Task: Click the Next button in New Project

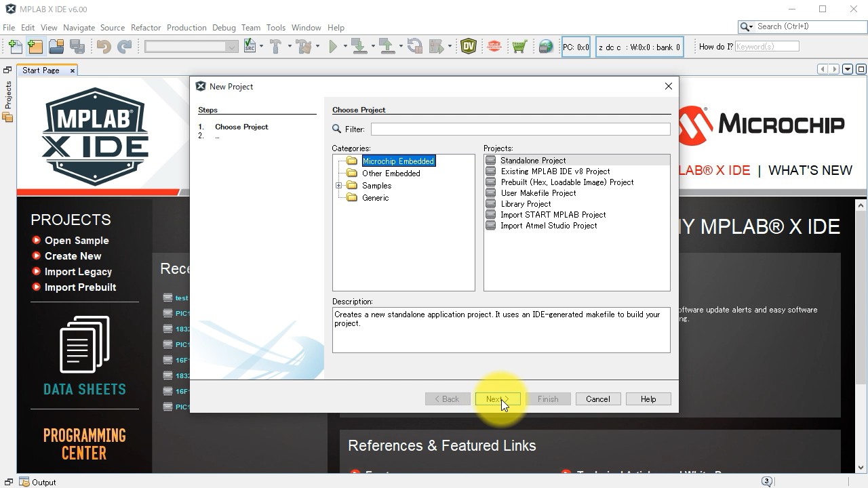Action: [498, 399]
